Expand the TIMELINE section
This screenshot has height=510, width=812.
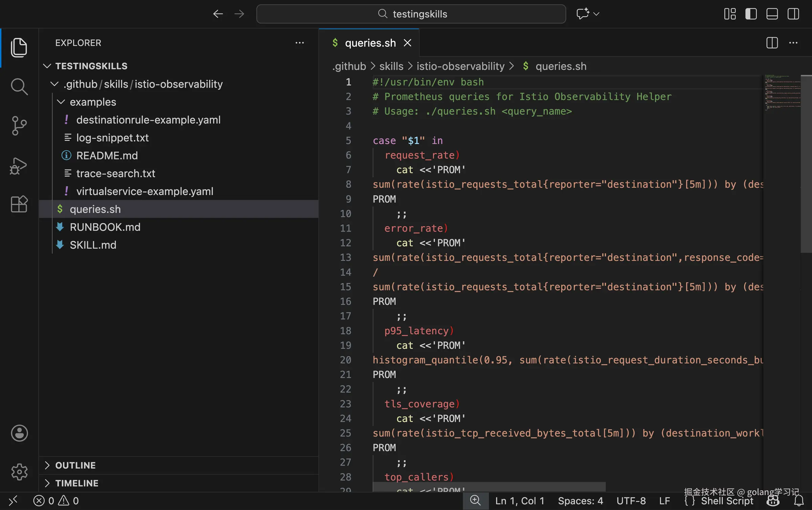(x=77, y=483)
